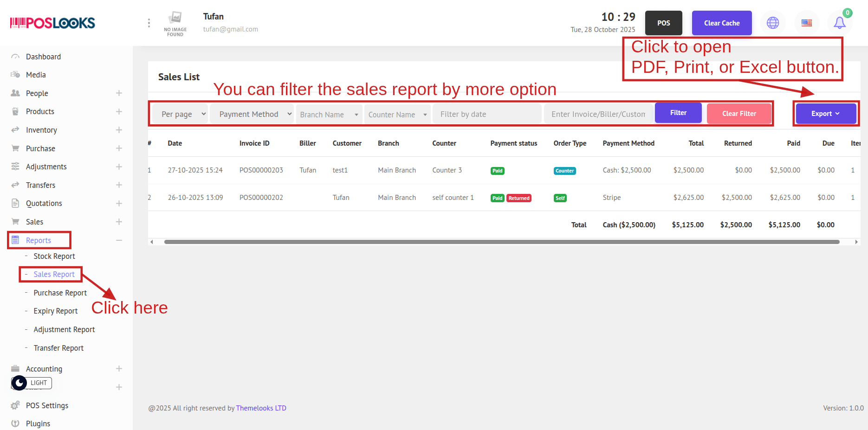This screenshot has height=430, width=868.
Task: Click the purple Filter button
Action: pos(678,113)
